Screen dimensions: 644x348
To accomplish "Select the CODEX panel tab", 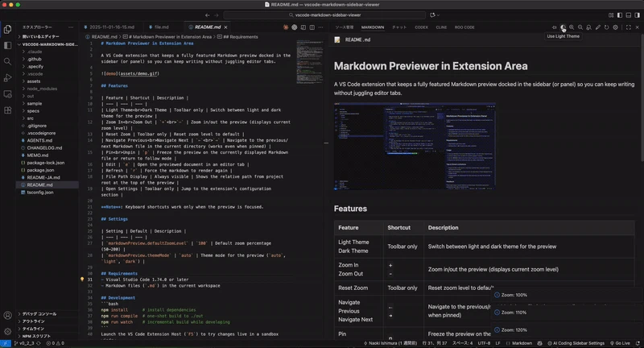I will coord(421,27).
